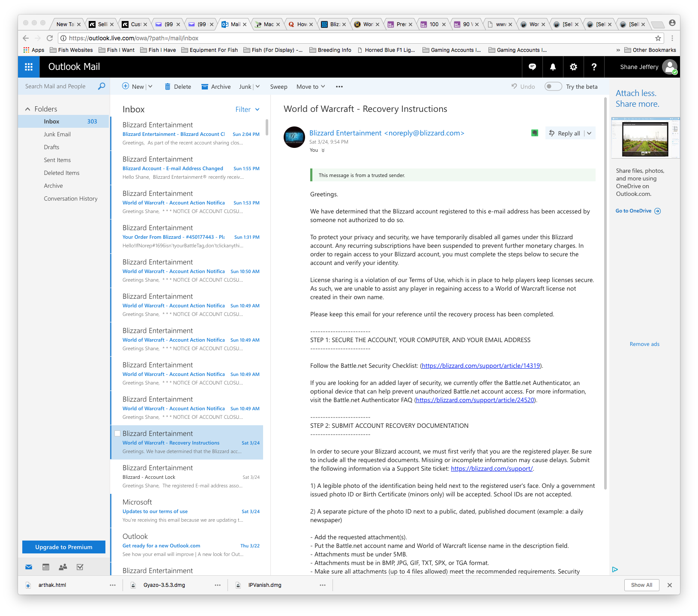Check the Recovery Instructions message checkbox
Screen dimensions: 698x616
117,433
